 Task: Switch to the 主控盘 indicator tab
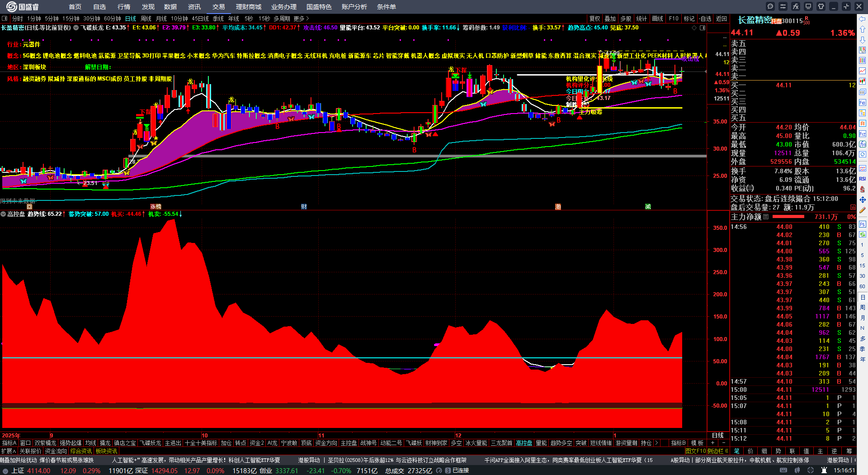(349, 443)
